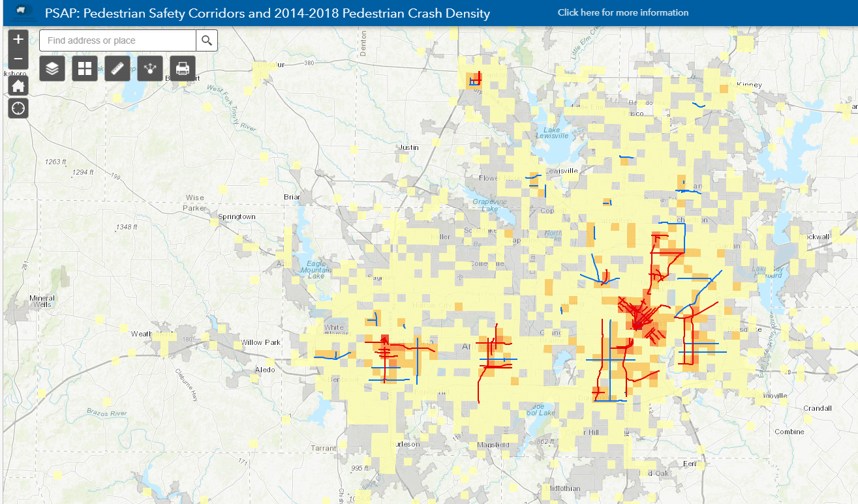Click the PSAP title text

point(266,13)
